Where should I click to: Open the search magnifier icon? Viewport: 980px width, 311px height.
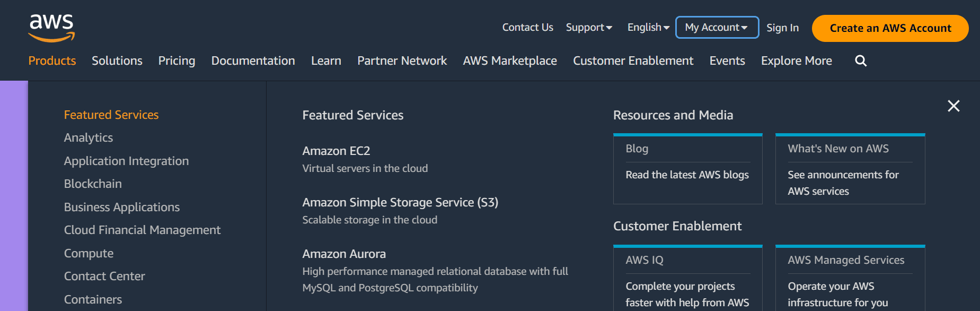click(x=861, y=61)
